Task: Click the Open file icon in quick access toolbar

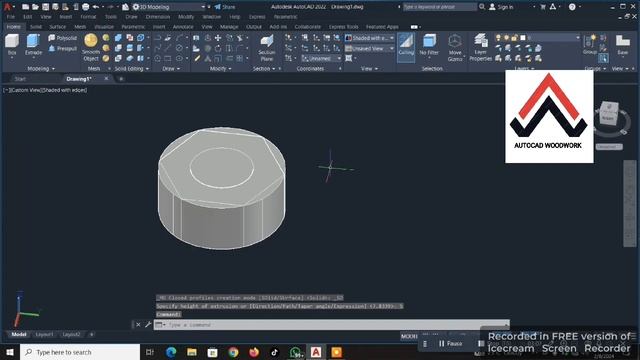Action: (35, 7)
